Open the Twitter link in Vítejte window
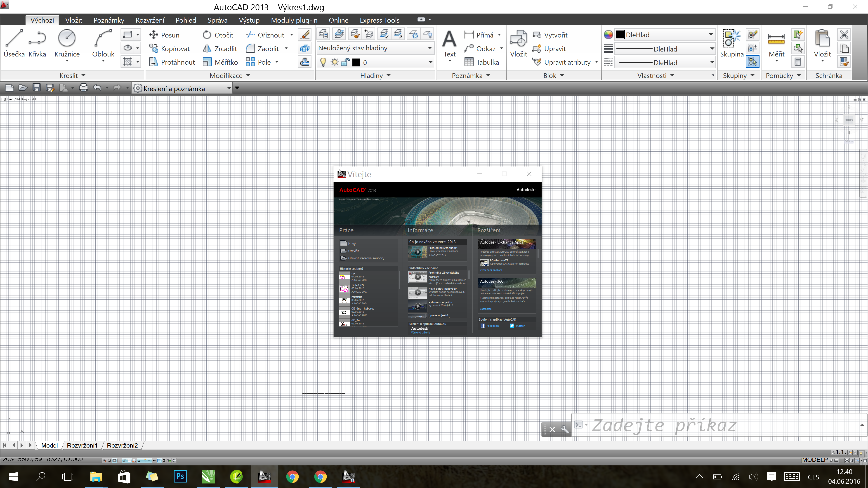This screenshot has height=488, width=868. pos(517,326)
